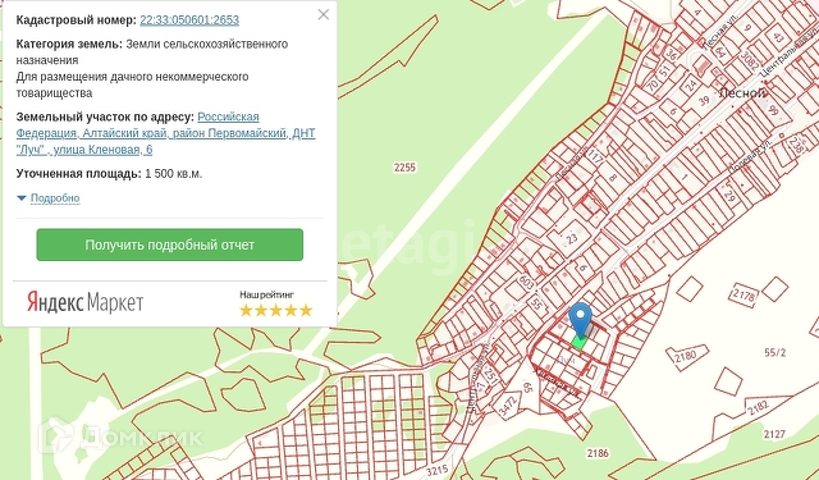Select map parcel labeled 3215
This screenshot has height=480, width=819.
click(437, 471)
